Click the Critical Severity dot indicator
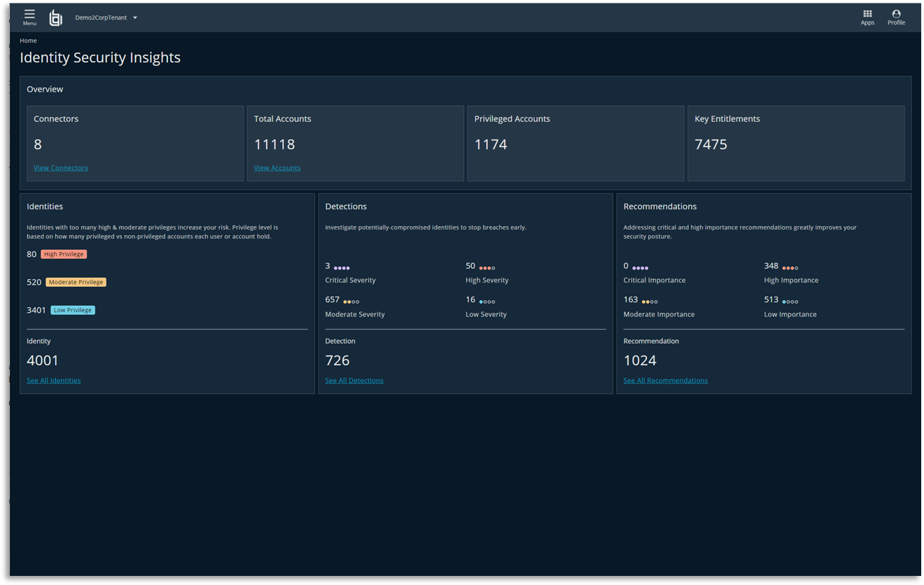The width and height of the screenshot is (924, 585). [x=341, y=266]
